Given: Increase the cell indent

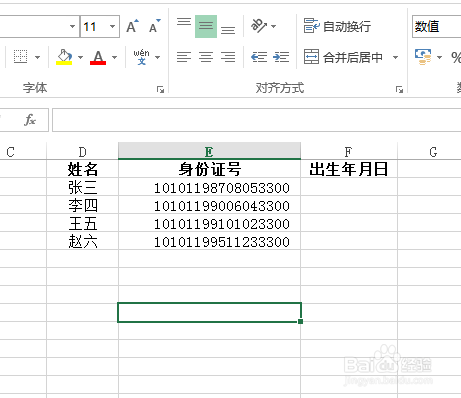Looking at the screenshot, I should 281,57.
